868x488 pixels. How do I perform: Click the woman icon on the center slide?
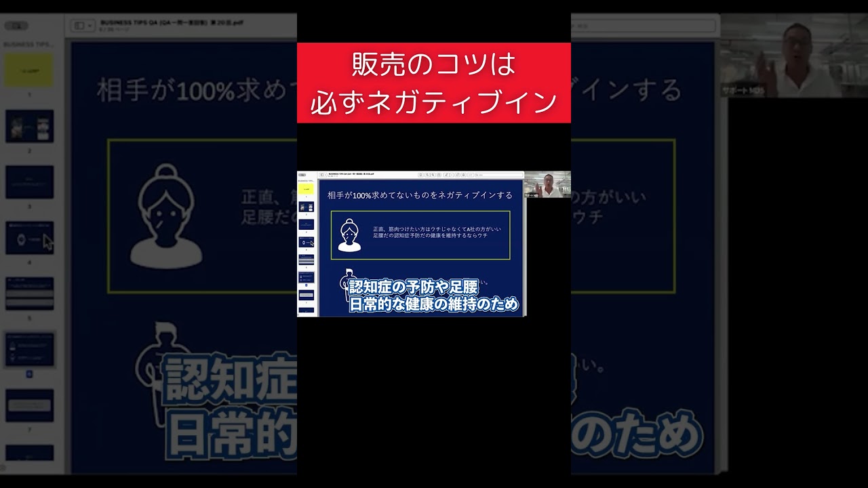coord(349,235)
